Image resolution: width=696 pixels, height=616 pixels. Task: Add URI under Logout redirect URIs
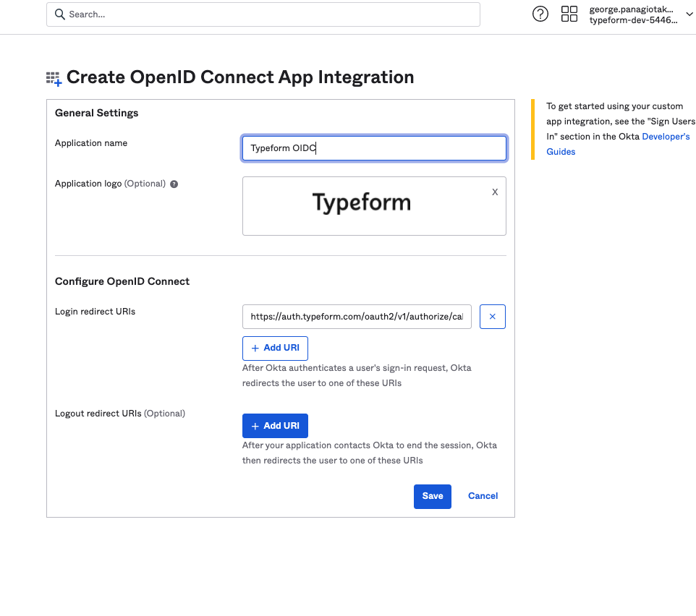275,426
